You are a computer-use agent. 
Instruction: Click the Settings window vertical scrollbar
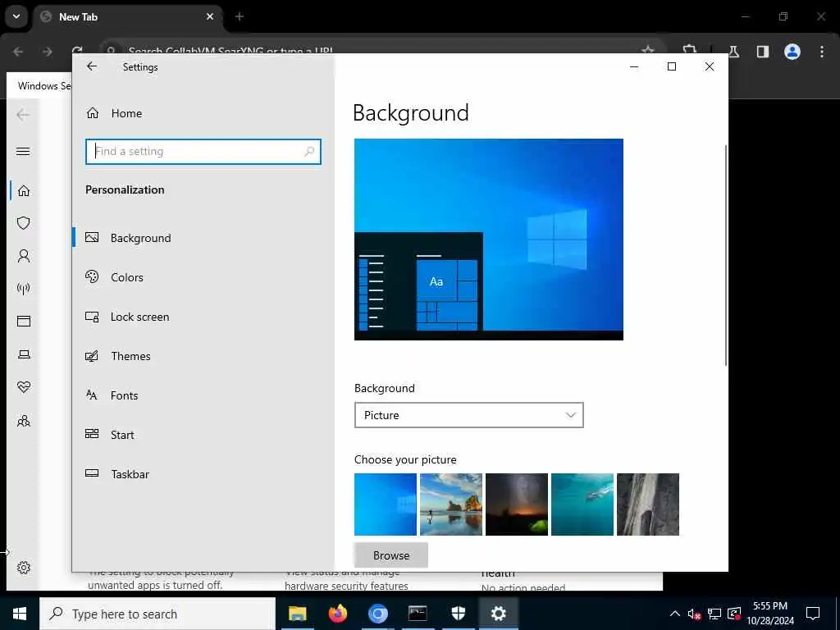[x=726, y=256]
